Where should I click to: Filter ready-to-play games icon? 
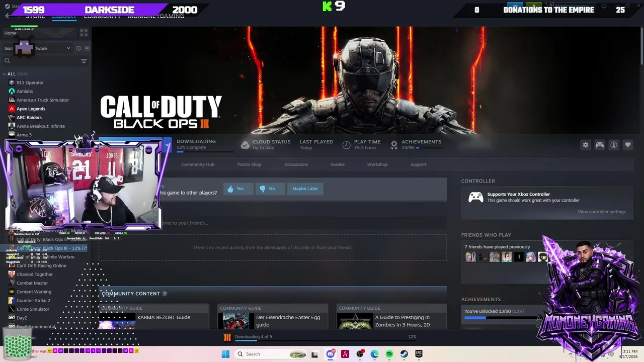pyautogui.click(x=87, y=48)
